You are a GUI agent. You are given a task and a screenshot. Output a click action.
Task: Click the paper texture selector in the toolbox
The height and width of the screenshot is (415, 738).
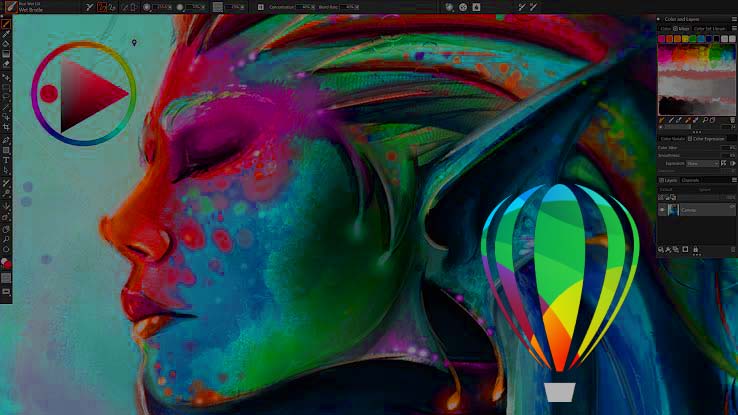pyautogui.click(x=6, y=278)
